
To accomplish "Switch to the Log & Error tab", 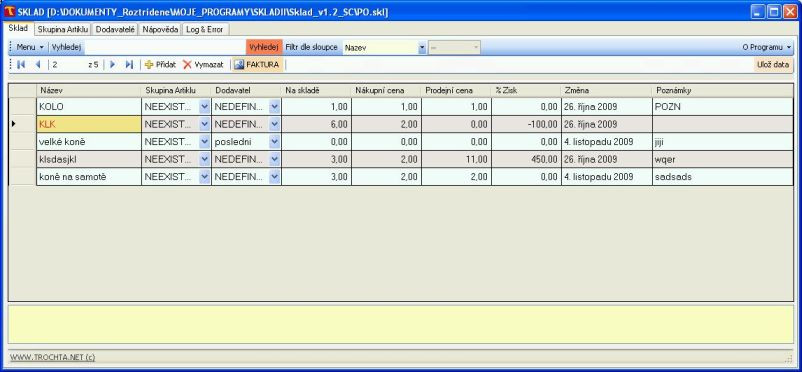I will (205, 30).
